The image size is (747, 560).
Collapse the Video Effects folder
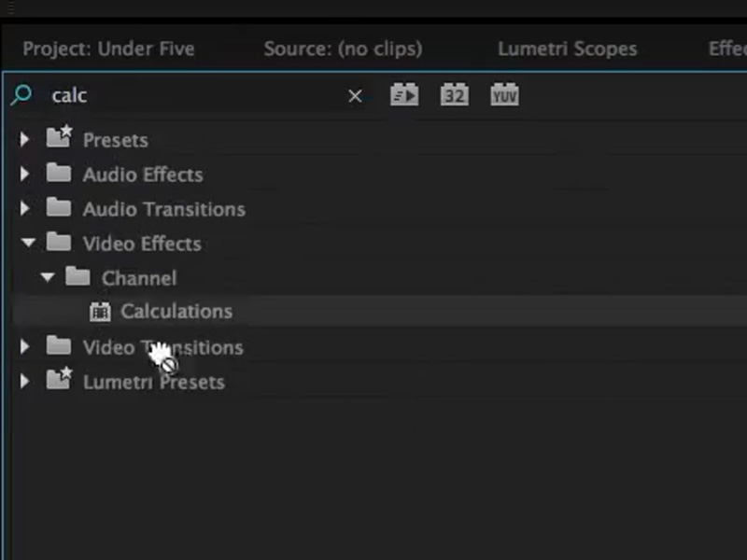click(28, 243)
